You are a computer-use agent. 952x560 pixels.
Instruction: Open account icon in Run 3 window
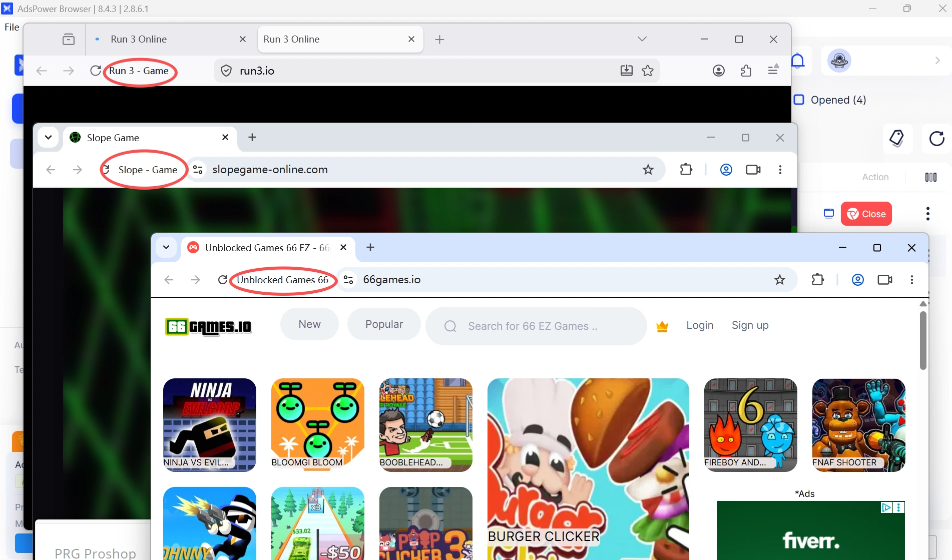[x=719, y=71]
